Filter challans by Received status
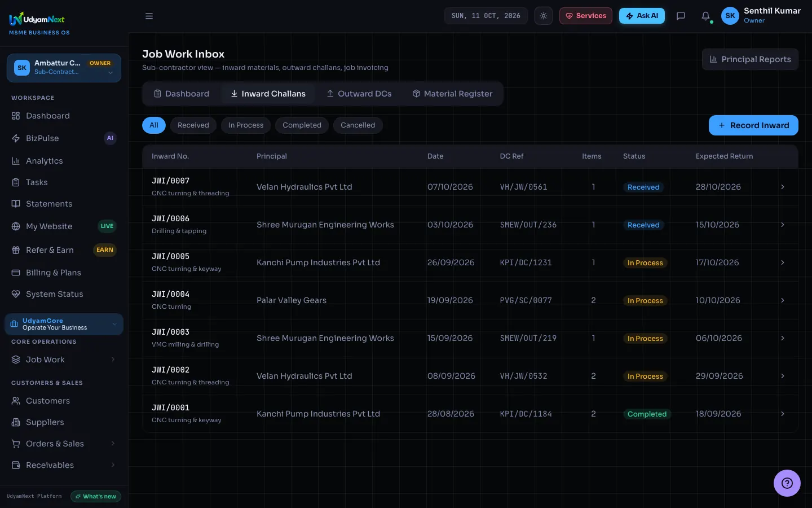Image resolution: width=812 pixels, height=508 pixels. point(193,125)
